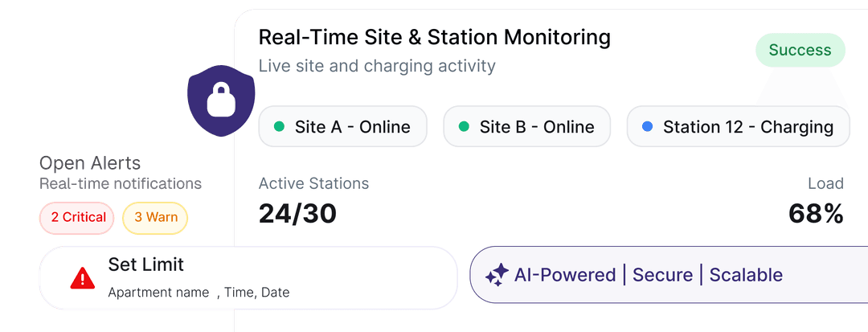This screenshot has width=868, height=332.
Task: Click the AI-Powered Secure Scalable banner
Action: (669, 275)
